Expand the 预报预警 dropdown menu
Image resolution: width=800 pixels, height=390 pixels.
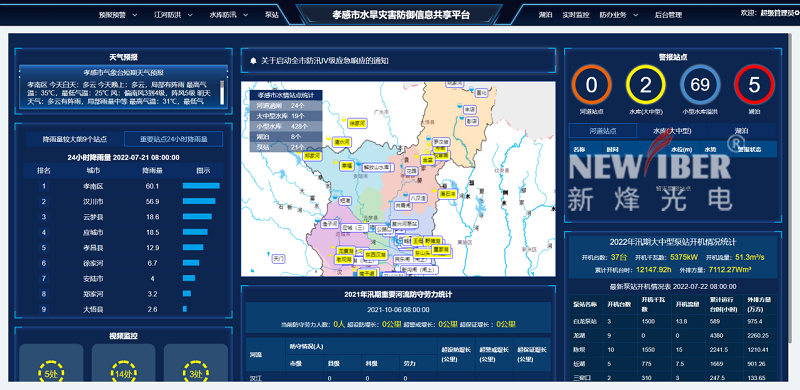[x=118, y=15]
